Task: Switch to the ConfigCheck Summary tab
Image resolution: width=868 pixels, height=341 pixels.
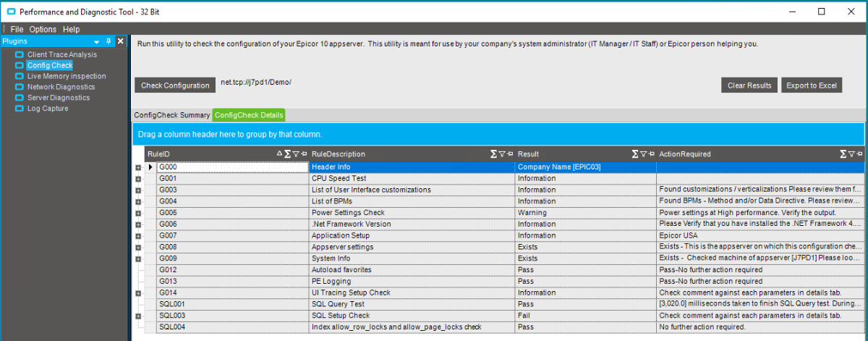Action: click(171, 115)
